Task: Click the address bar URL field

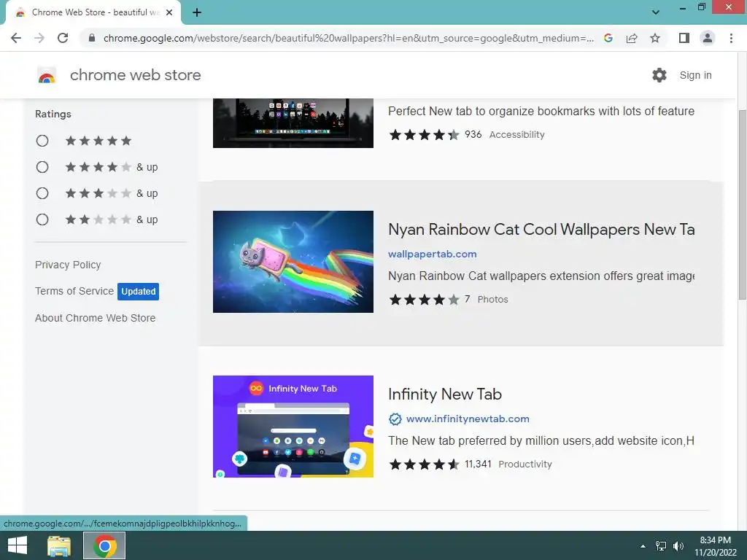Action: coord(349,38)
